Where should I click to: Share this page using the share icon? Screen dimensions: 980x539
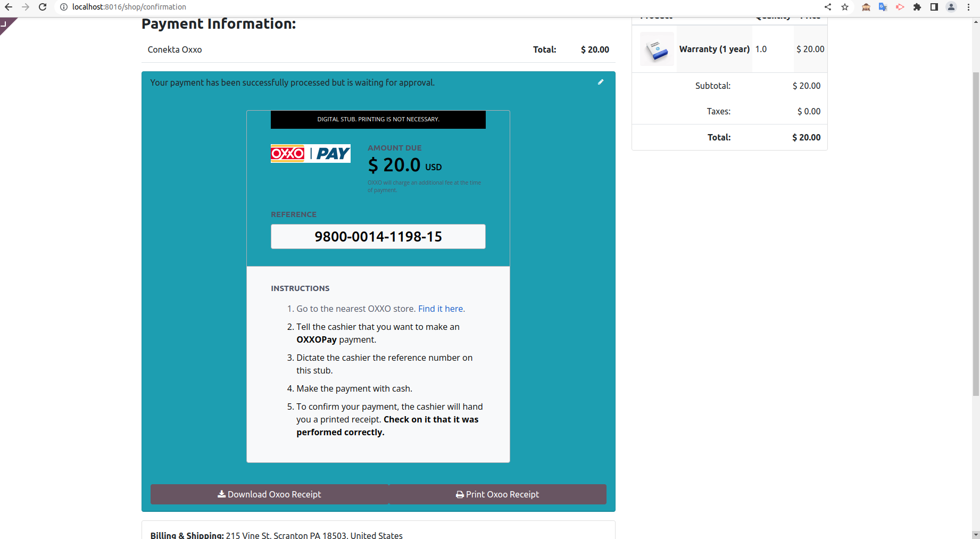pyautogui.click(x=828, y=7)
